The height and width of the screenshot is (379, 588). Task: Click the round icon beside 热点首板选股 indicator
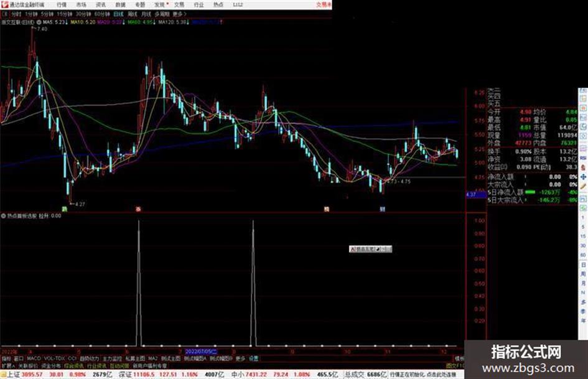pos(4,216)
